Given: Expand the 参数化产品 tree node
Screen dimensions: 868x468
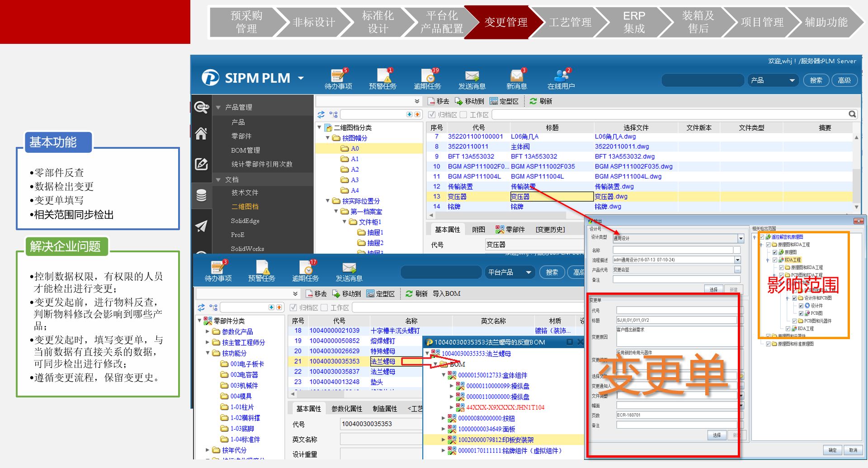Looking at the screenshot, I should 208,331.
